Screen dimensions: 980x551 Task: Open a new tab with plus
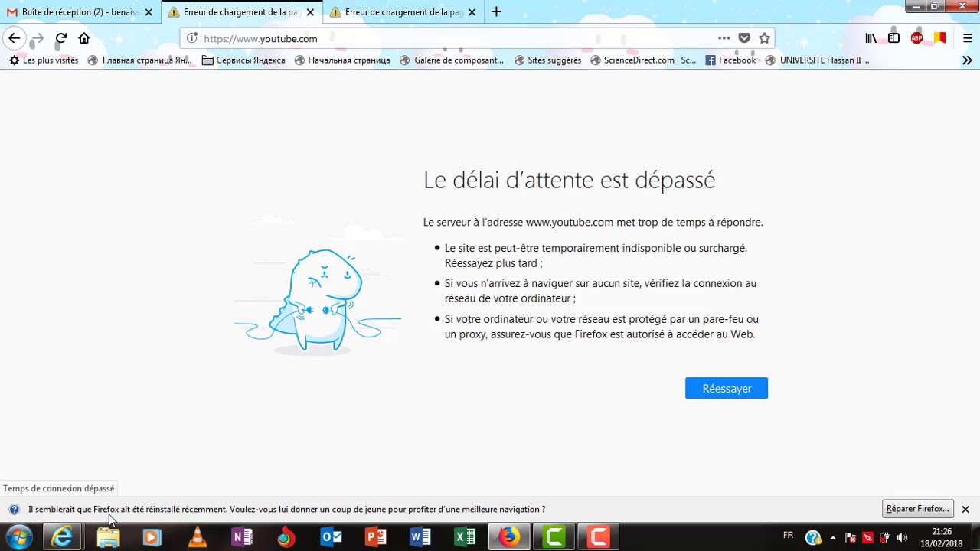click(496, 11)
